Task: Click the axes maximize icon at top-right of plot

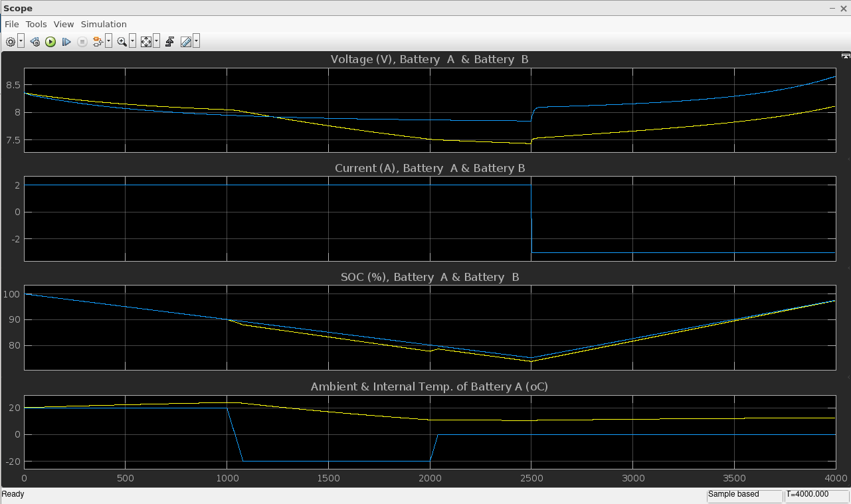Action: point(845,57)
